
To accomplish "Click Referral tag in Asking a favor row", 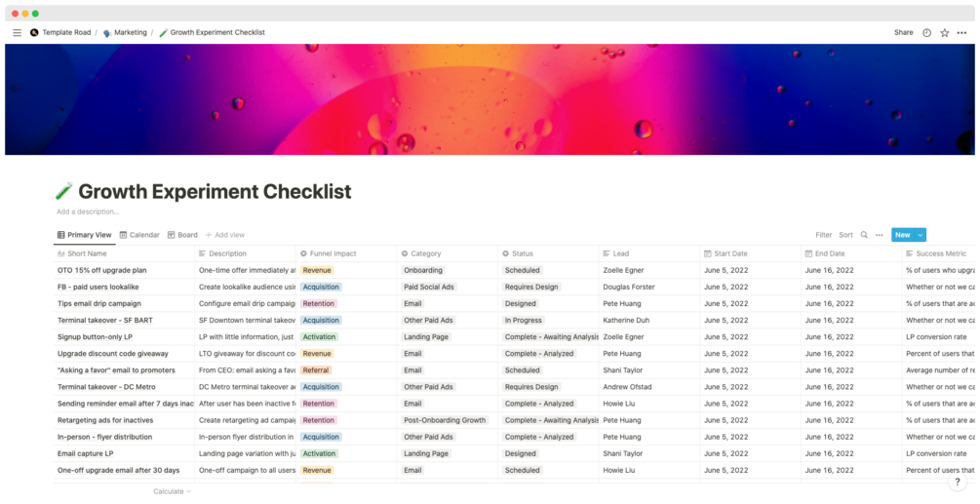I will (316, 370).
